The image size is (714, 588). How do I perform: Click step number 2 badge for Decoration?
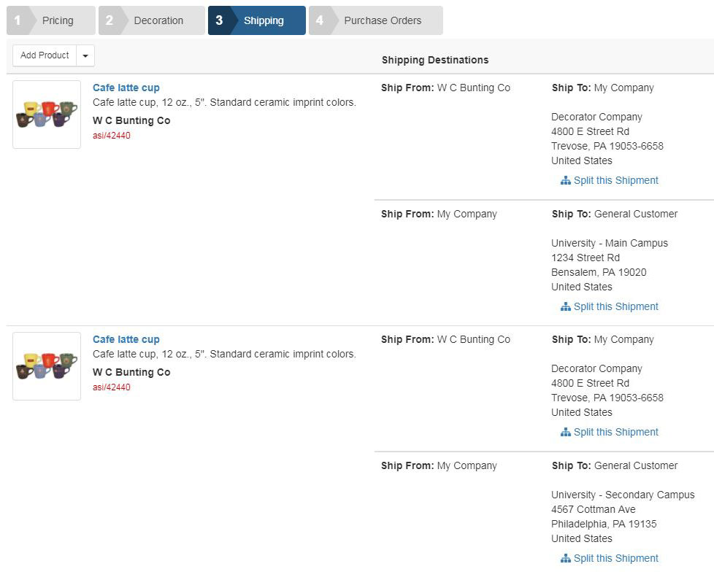(x=110, y=20)
